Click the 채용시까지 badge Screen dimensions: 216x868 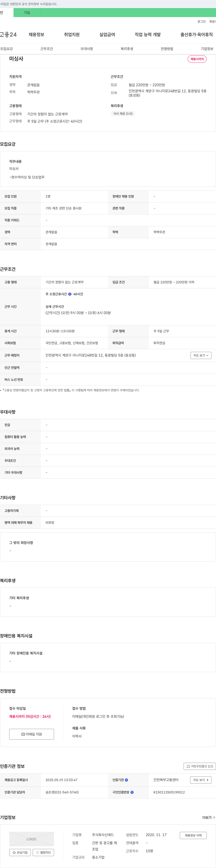click(x=197, y=59)
